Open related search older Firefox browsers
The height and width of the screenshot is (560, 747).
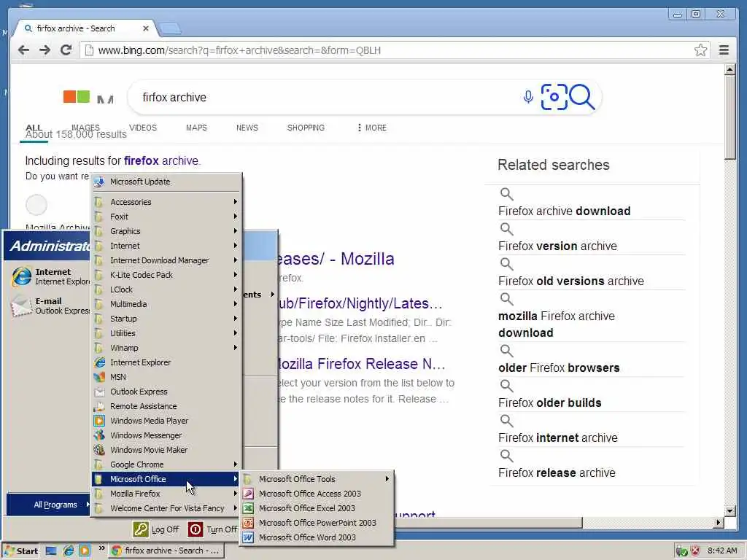coord(559,367)
